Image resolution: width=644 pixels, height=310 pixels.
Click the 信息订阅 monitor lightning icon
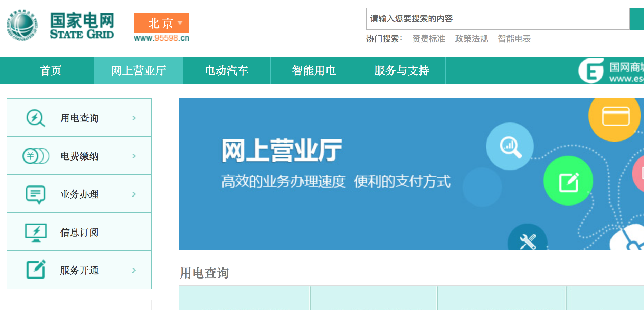pyautogui.click(x=36, y=232)
